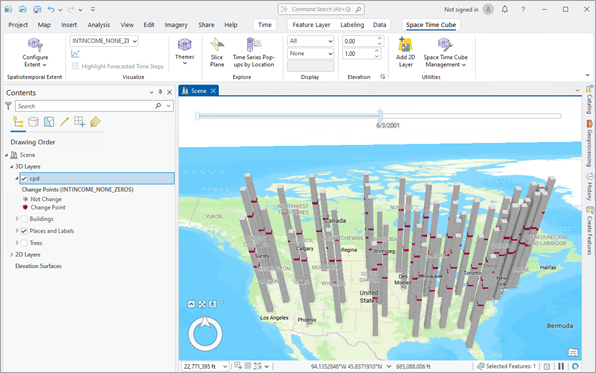Click the navigator full-extent button
This screenshot has height=373, width=596.
[202, 304]
